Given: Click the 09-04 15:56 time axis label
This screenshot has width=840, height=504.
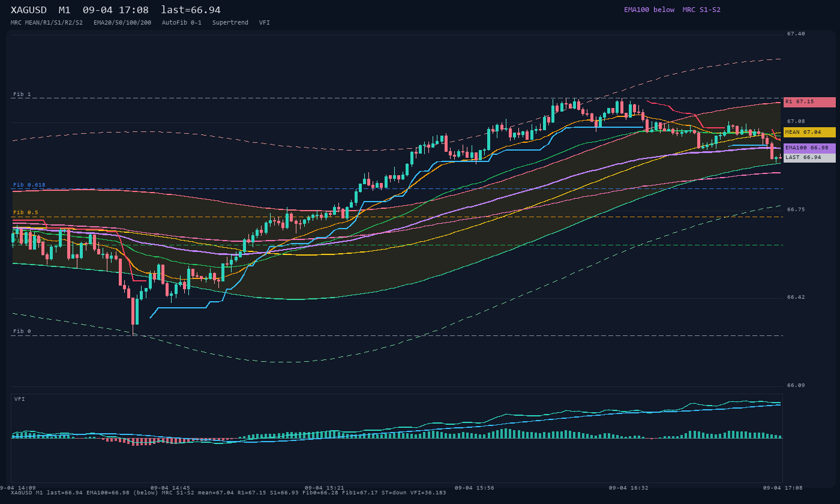Looking at the screenshot, I should pyautogui.click(x=475, y=488).
